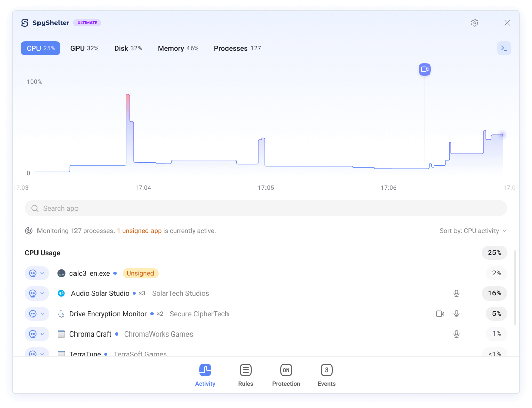The image size is (532, 408).
Task: Click the SpyShelter logo icon
Action: click(x=25, y=23)
